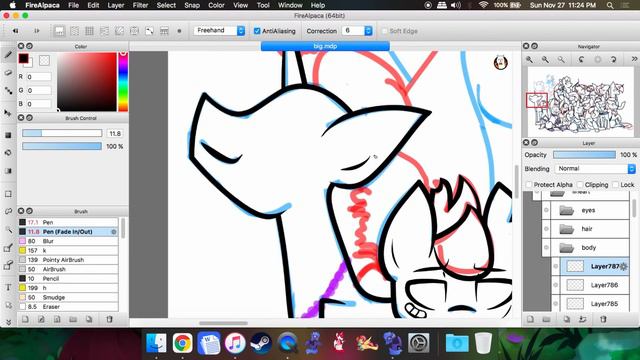Select the Magic Wand tool
The height and width of the screenshot is (360, 640).
[8, 229]
